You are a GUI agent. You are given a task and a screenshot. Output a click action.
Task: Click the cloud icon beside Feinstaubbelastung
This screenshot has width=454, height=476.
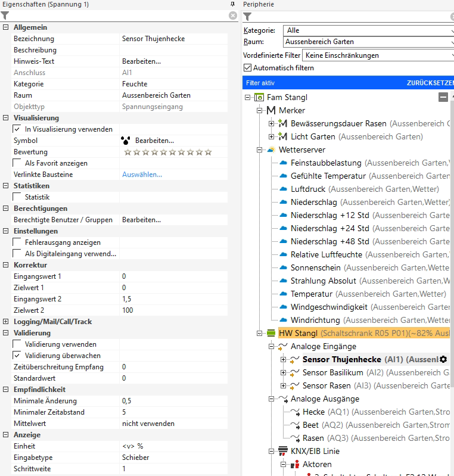pyautogui.click(x=283, y=163)
